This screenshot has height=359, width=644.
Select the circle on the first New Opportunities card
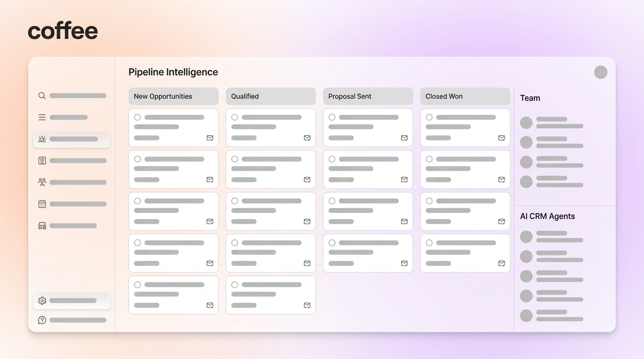pos(137,117)
